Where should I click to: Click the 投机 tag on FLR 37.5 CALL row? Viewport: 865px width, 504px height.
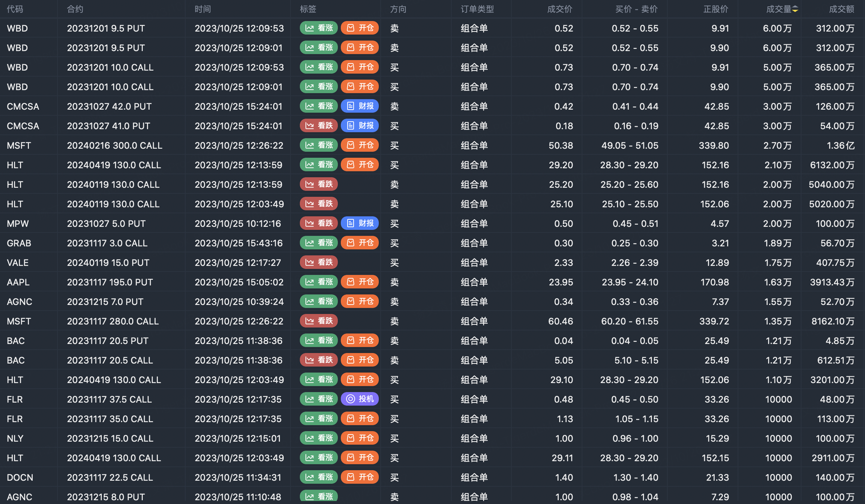pos(360,399)
